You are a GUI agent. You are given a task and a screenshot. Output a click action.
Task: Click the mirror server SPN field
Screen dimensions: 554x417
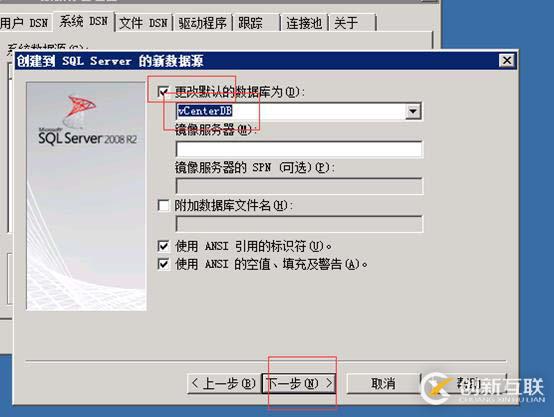(x=299, y=186)
